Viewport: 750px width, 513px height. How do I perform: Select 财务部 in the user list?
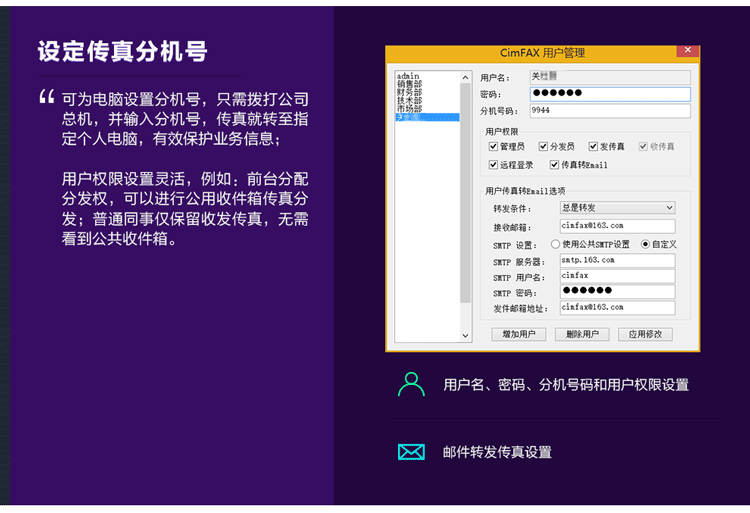tap(409, 92)
